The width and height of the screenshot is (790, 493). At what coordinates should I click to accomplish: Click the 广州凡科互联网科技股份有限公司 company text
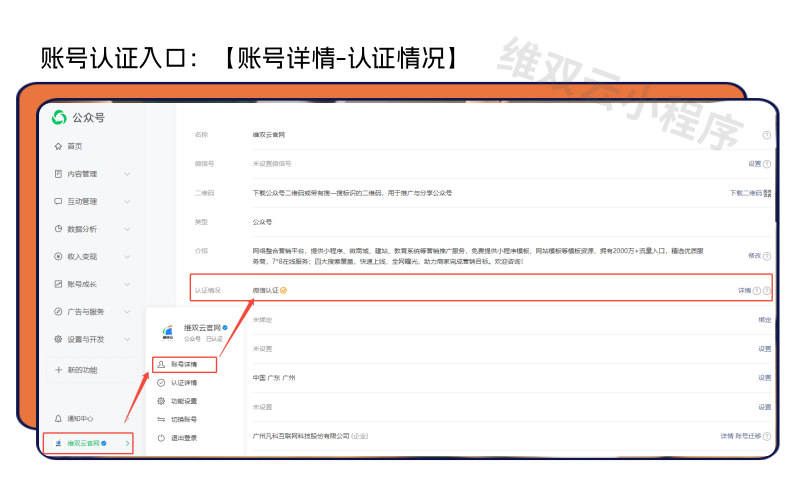(301, 436)
